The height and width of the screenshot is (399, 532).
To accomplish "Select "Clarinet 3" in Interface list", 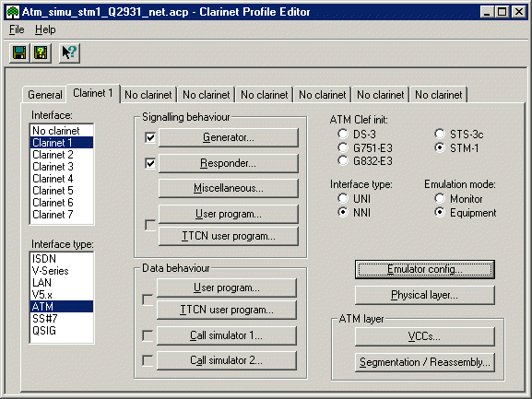I will 62,167.
